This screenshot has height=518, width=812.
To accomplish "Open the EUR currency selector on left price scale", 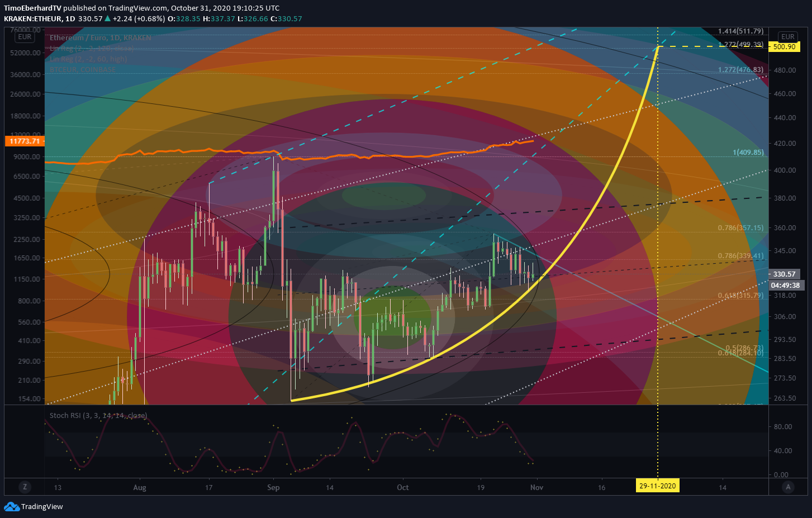I will click(25, 37).
